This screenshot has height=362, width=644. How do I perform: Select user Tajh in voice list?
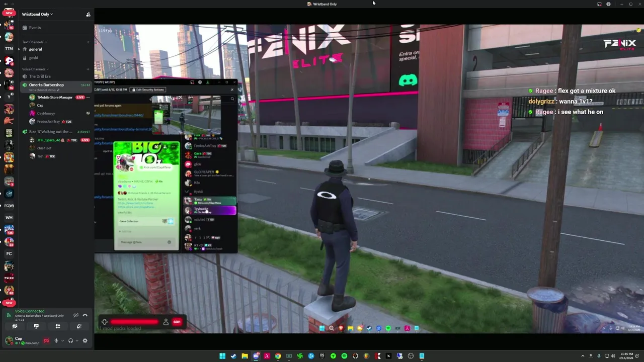tap(41, 156)
